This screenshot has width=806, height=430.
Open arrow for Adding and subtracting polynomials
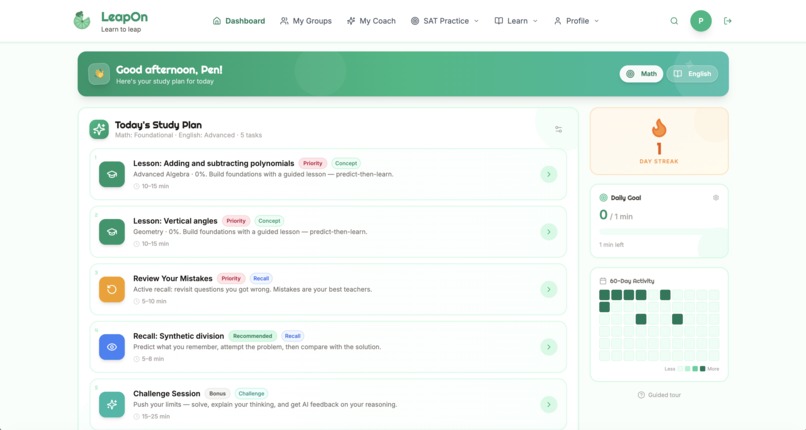548,174
